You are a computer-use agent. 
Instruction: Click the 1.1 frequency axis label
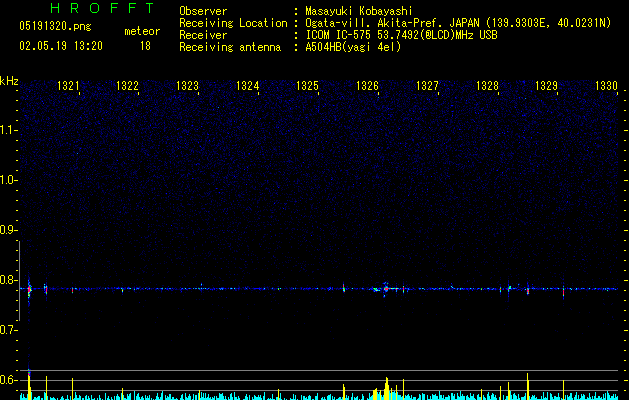point(8,130)
